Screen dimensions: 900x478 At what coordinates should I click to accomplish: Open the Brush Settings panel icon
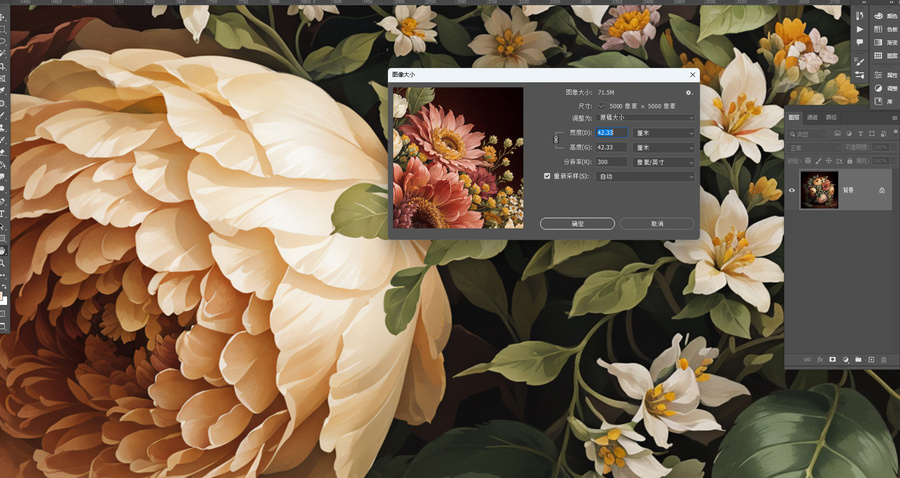click(x=860, y=61)
